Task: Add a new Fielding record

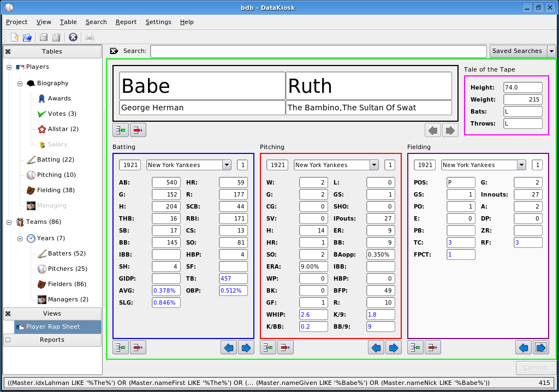Action: click(x=415, y=347)
